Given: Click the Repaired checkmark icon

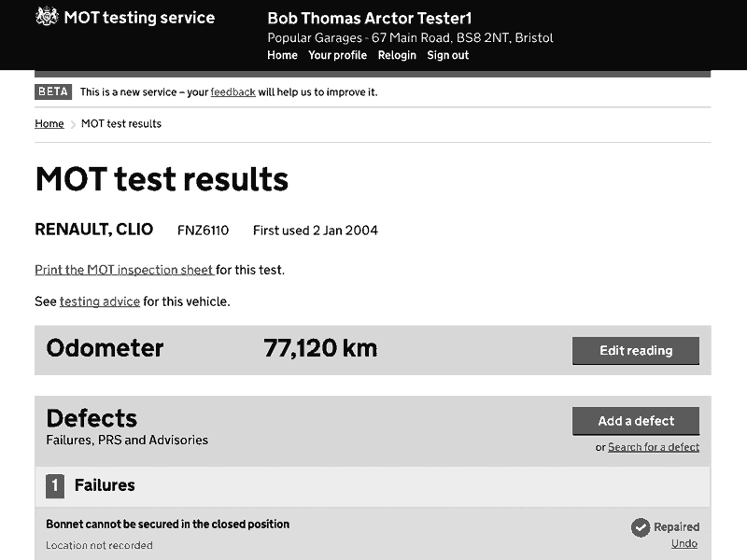Looking at the screenshot, I should point(641,527).
